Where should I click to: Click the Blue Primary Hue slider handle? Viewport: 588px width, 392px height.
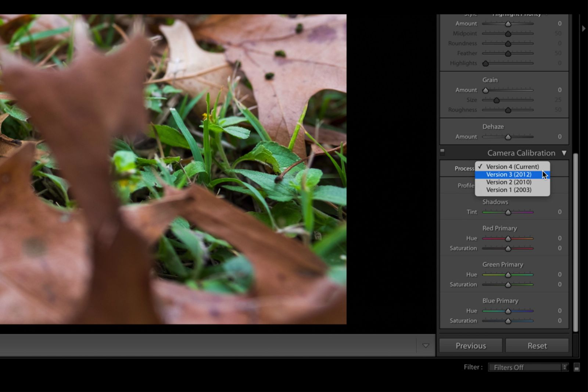(x=508, y=311)
